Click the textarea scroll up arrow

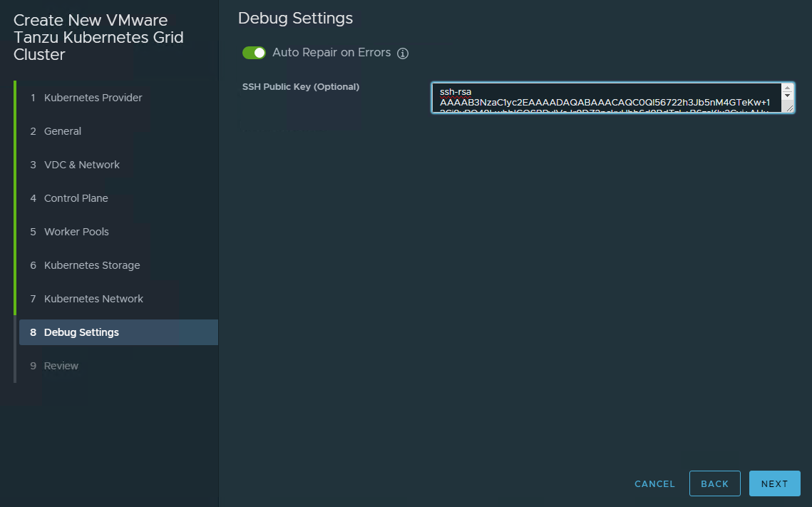(787, 88)
